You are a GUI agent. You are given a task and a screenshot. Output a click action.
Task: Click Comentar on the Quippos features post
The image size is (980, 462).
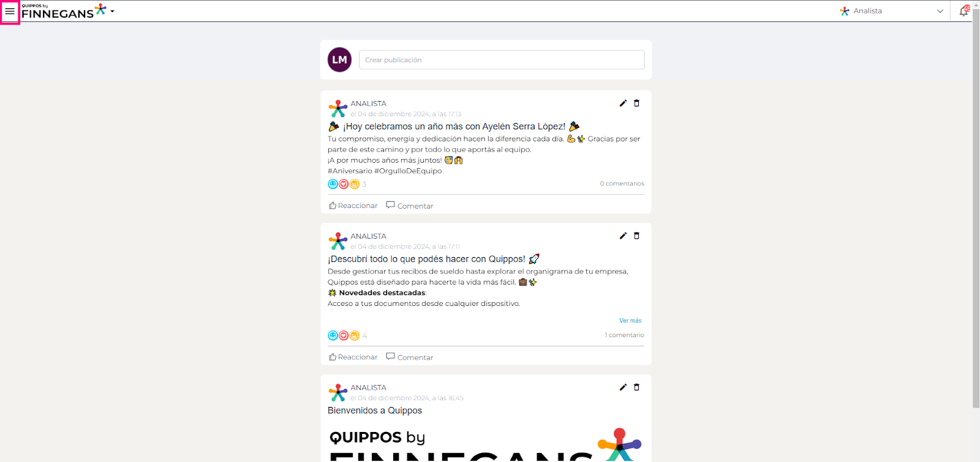click(410, 357)
